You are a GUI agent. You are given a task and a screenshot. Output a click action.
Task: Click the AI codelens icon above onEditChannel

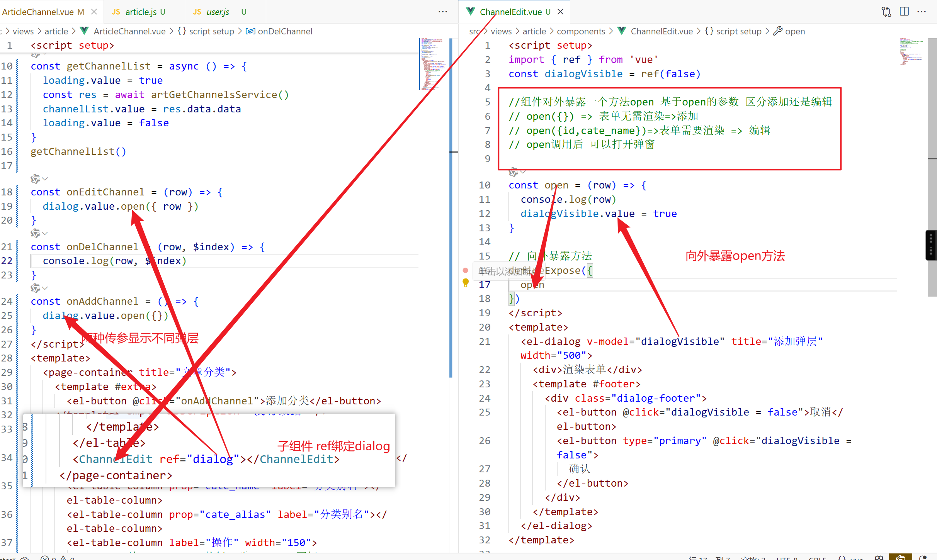pyautogui.click(x=35, y=179)
